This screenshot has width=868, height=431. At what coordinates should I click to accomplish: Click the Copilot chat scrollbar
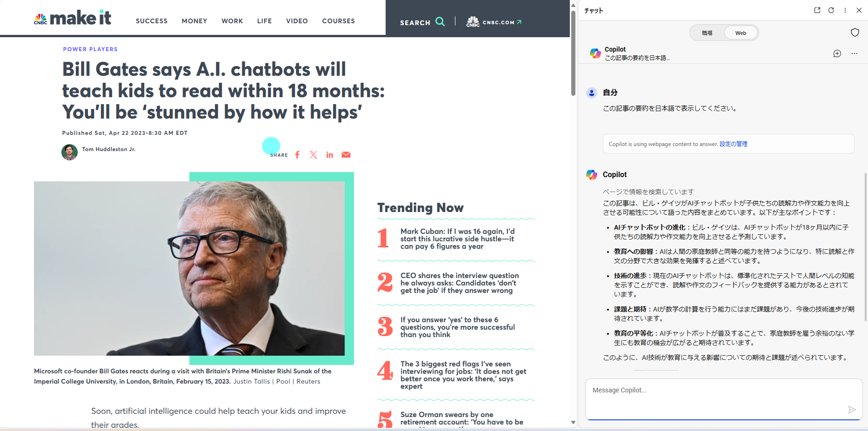[x=865, y=246]
